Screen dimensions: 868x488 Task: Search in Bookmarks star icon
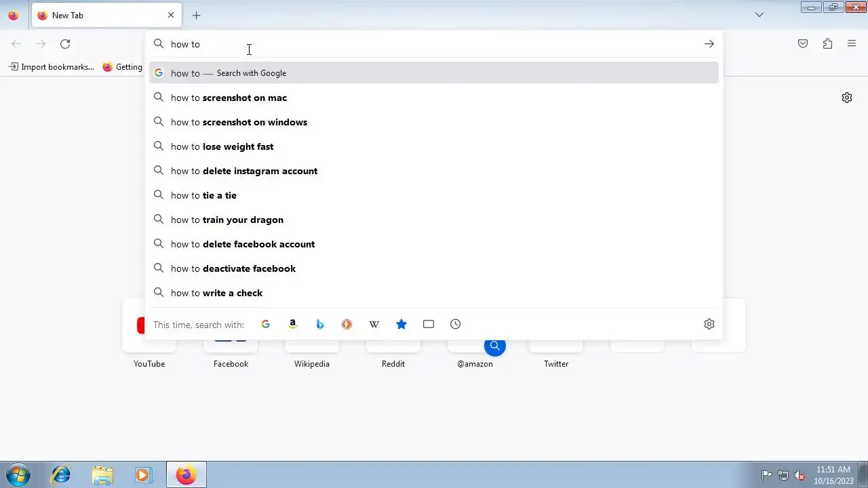(x=401, y=325)
